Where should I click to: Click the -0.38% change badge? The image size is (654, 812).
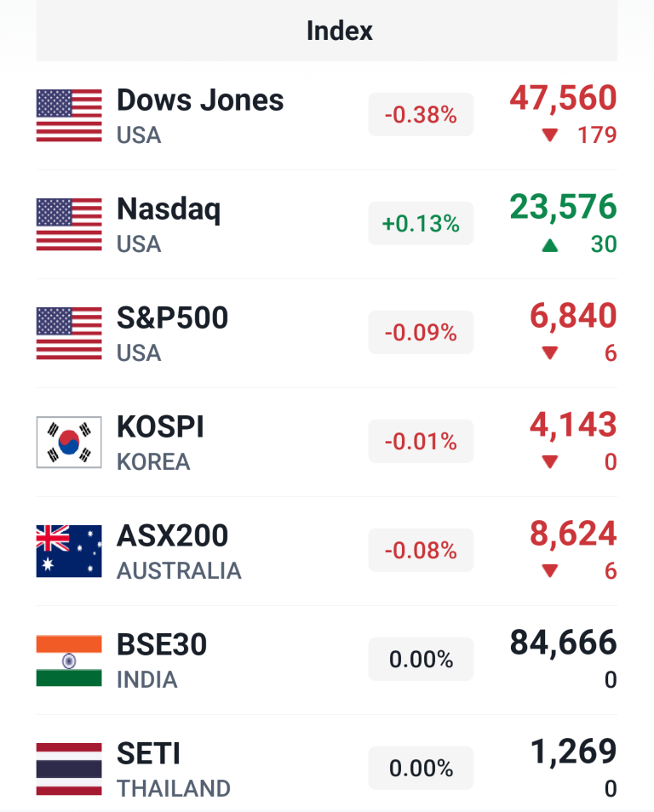(421, 115)
